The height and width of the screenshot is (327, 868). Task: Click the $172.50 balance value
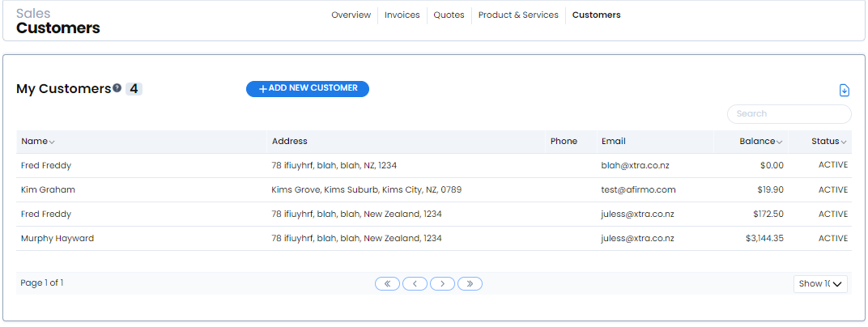click(768, 214)
